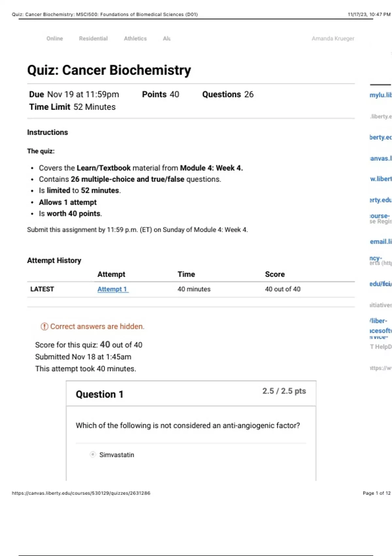Click the warning icon beside hidden answers notice

pos(44,326)
